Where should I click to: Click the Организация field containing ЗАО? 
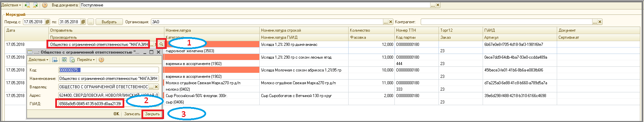267,22
